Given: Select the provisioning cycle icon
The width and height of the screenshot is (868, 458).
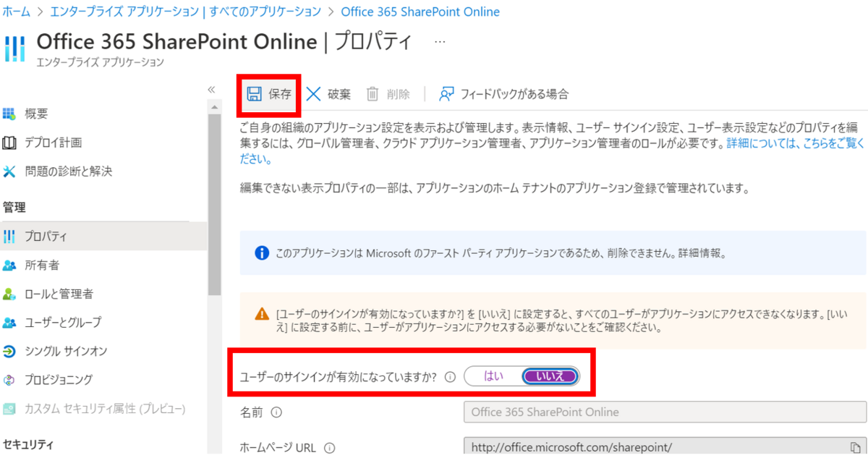Looking at the screenshot, I should [9, 380].
